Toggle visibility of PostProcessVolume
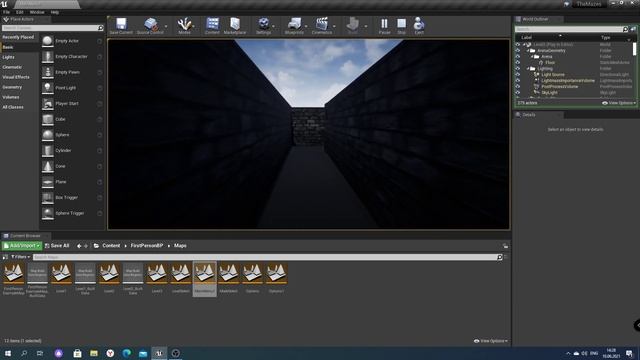Viewport: 640px width, 360px height. click(518, 87)
